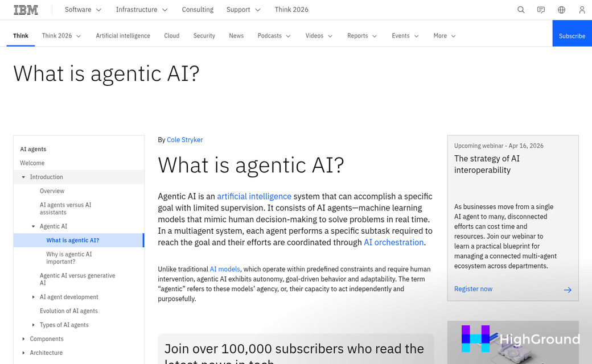The width and height of the screenshot is (592, 364).
Task: Open the More dropdown
Action: 445,36
